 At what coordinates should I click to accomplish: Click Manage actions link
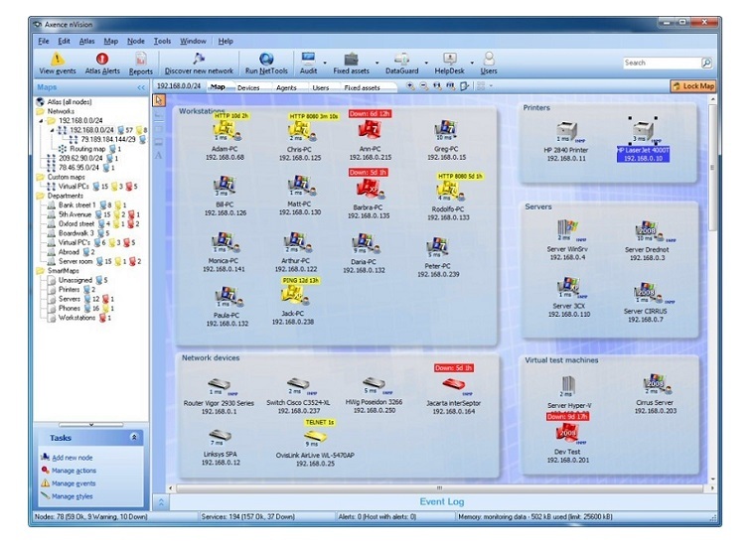[74, 471]
